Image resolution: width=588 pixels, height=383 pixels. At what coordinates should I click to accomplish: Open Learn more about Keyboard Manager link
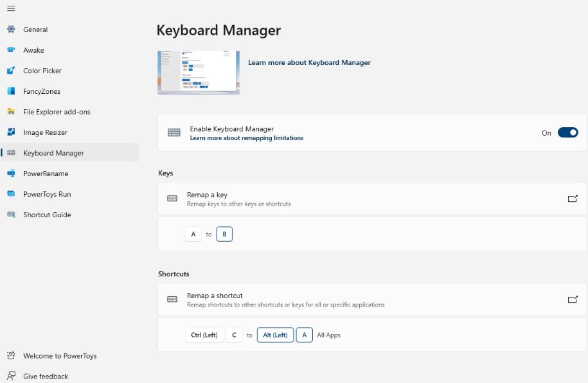click(x=309, y=62)
